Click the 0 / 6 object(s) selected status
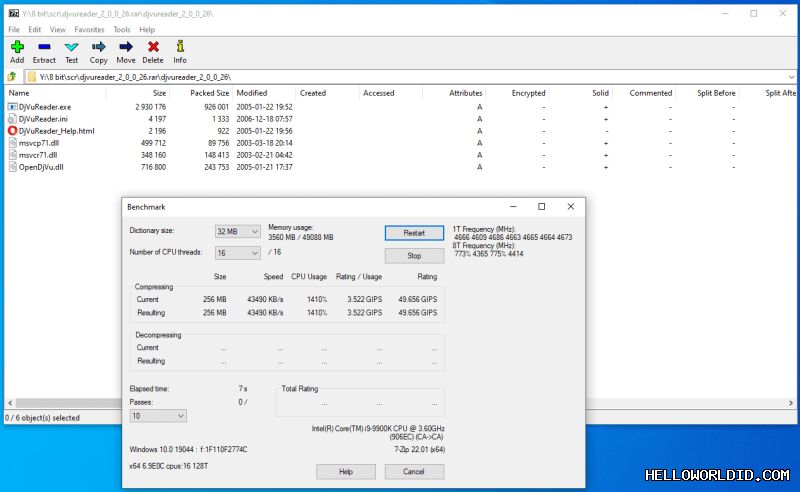 point(42,418)
